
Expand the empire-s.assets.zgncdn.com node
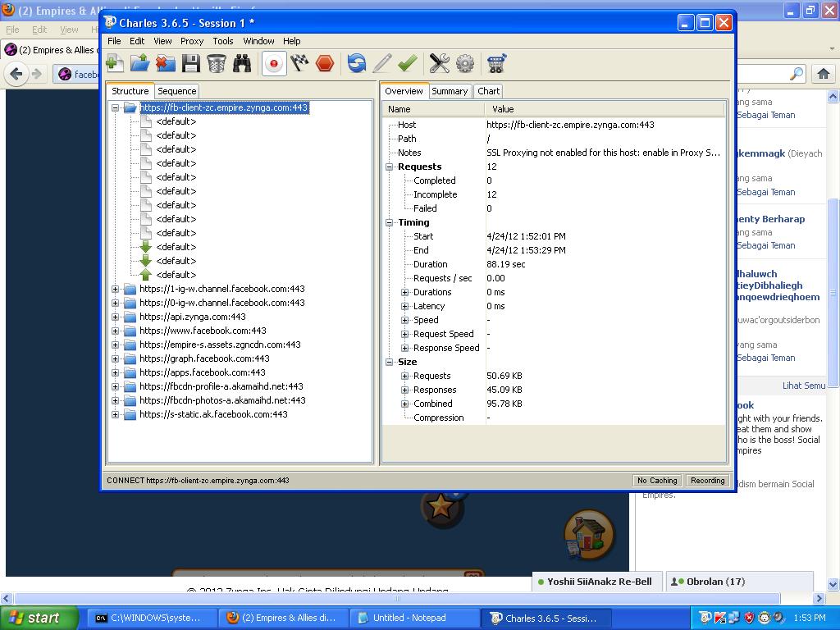(115, 345)
